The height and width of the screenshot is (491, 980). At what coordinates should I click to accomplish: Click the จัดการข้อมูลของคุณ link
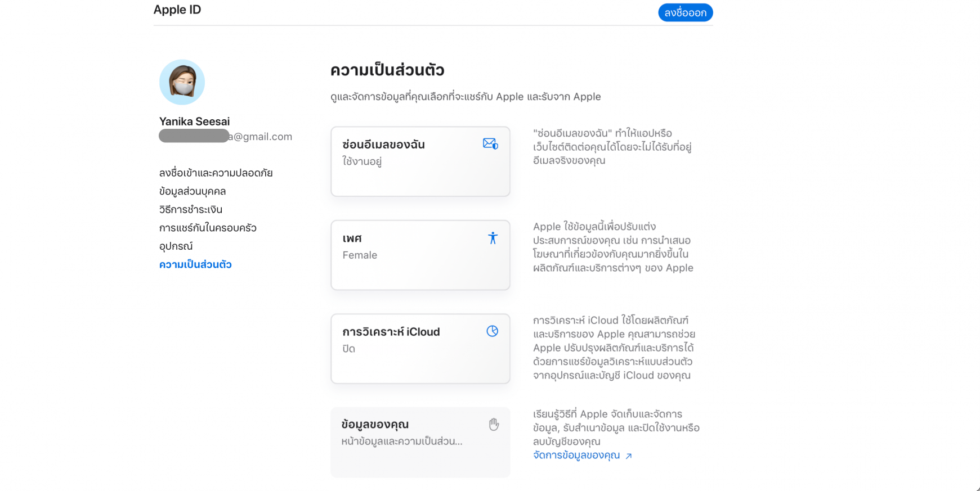click(576, 455)
